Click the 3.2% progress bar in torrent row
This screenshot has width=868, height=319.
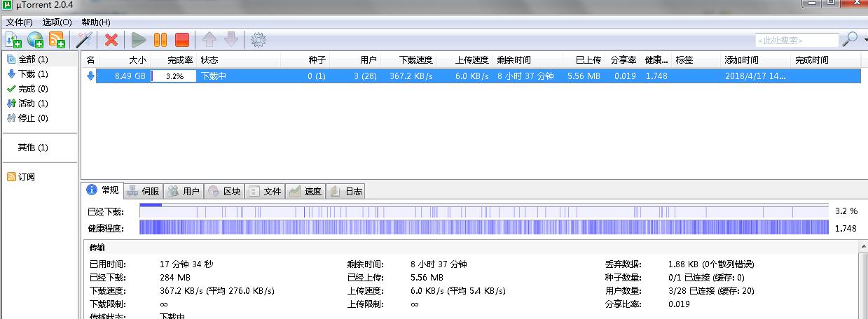point(173,76)
